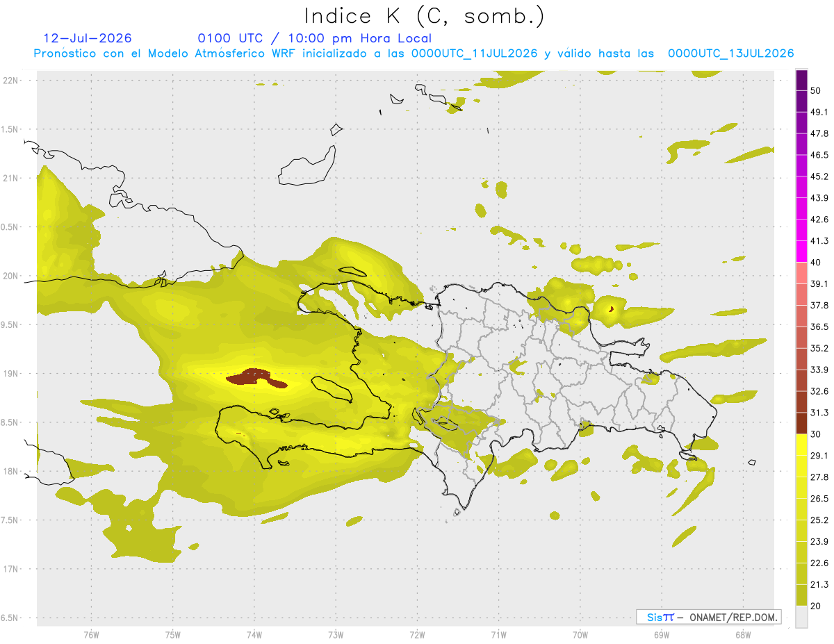Image resolution: width=834 pixels, height=644 pixels.
Task: Click the legend value '32.6'
Action: 819,391
